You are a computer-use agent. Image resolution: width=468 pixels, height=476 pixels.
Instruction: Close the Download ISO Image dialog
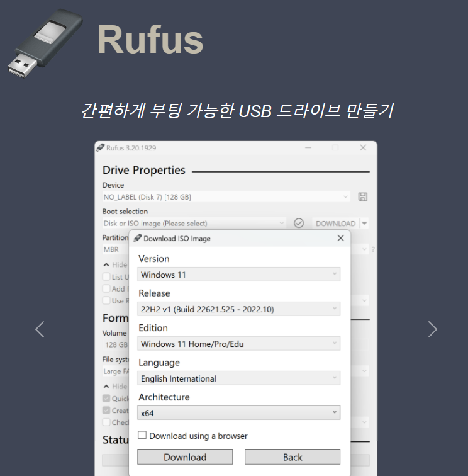point(340,238)
